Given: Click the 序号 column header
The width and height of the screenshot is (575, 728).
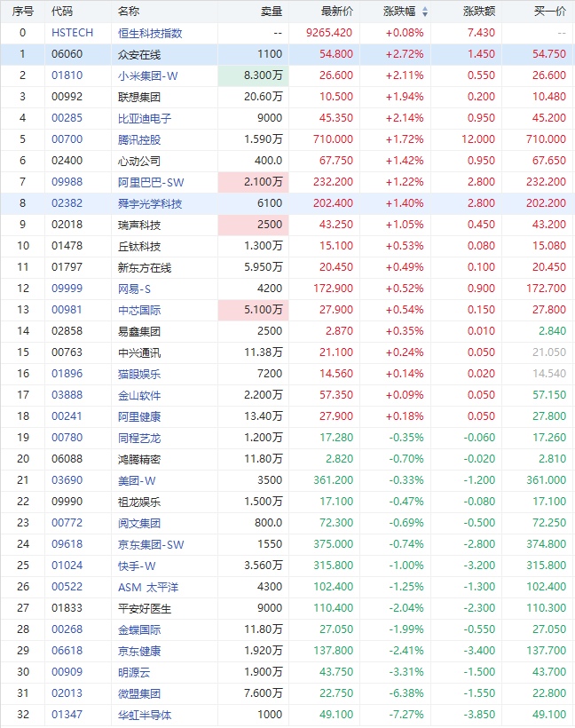Looking at the screenshot, I should pyautogui.click(x=23, y=12).
